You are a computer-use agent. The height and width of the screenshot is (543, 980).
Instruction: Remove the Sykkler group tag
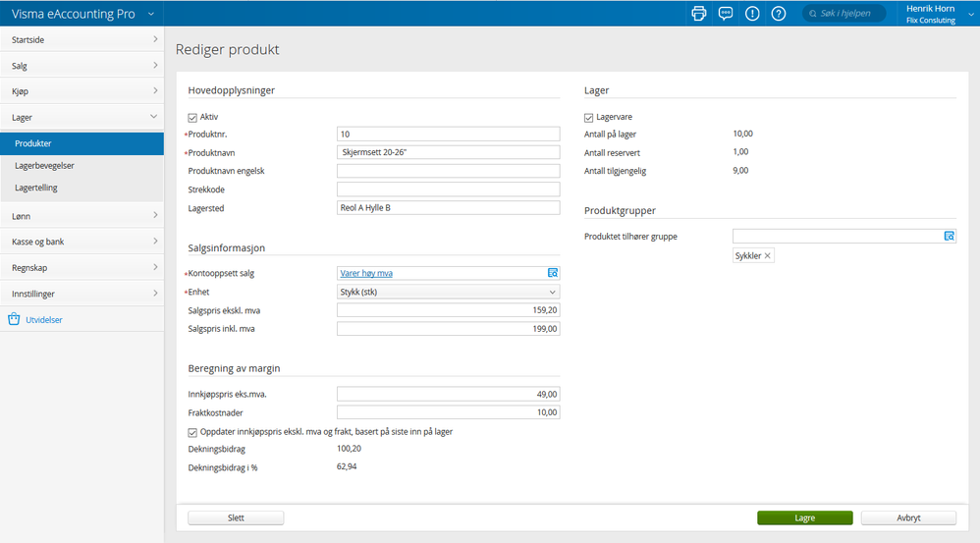coord(768,256)
